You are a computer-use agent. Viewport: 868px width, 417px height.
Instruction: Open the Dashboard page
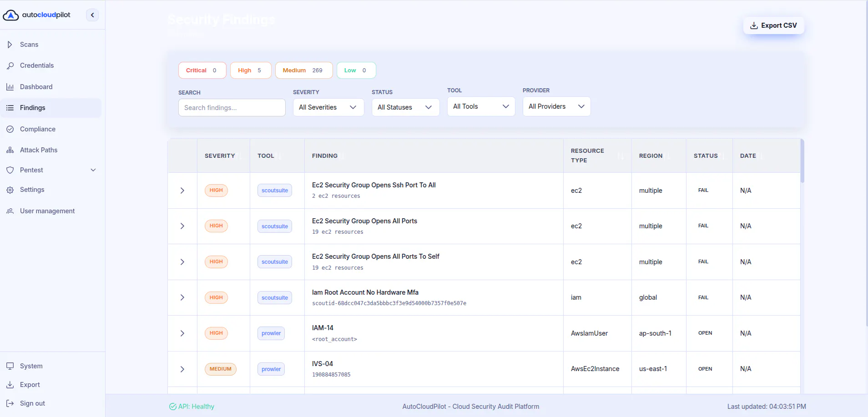tap(51, 87)
